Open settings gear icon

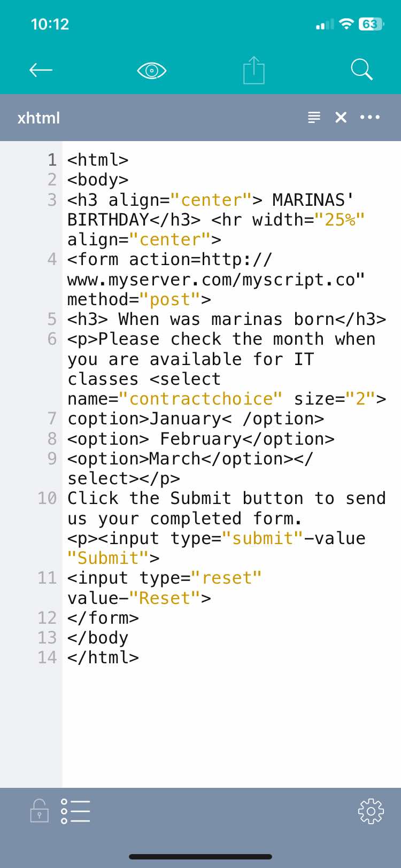(371, 811)
